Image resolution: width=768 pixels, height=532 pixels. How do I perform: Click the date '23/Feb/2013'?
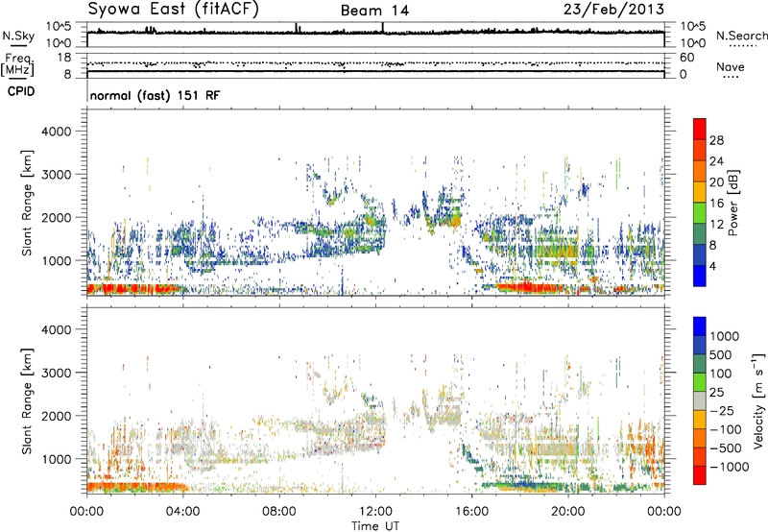(613, 9)
